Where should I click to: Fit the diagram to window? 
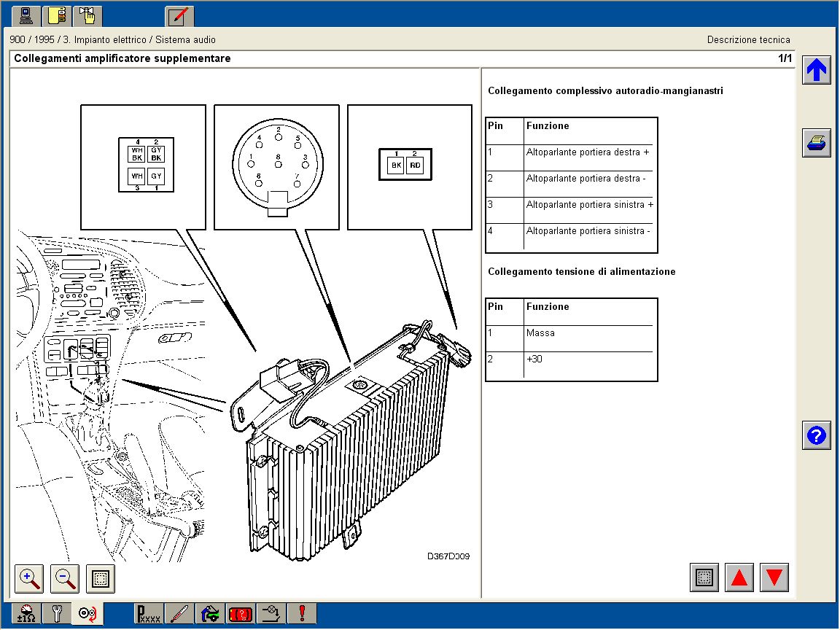pos(101,579)
